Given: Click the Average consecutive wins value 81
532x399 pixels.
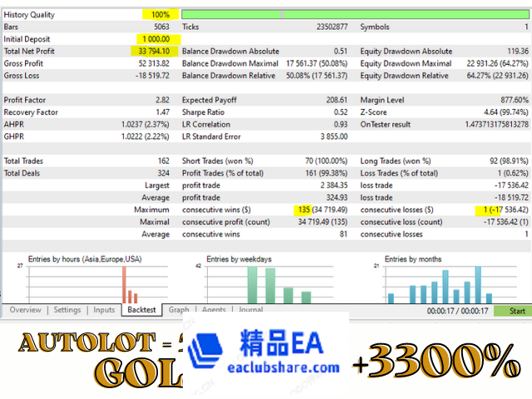Looking at the screenshot, I should 343,234.
